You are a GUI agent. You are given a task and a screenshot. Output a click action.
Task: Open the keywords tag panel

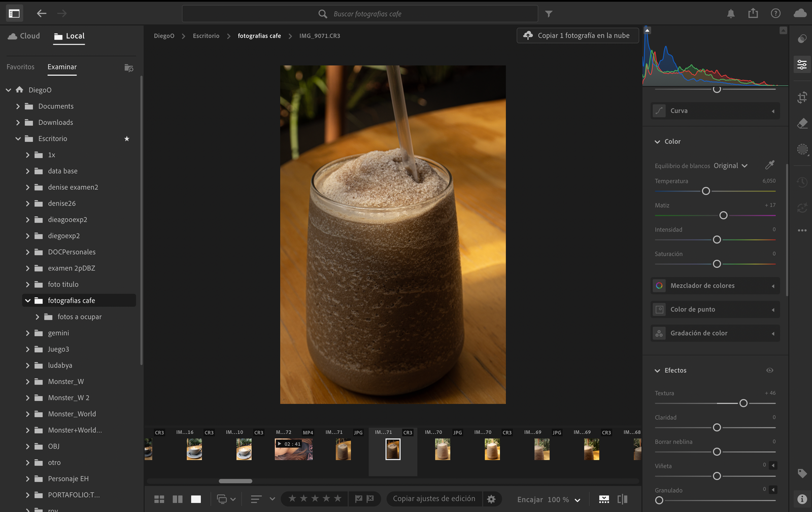tap(802, 473)
